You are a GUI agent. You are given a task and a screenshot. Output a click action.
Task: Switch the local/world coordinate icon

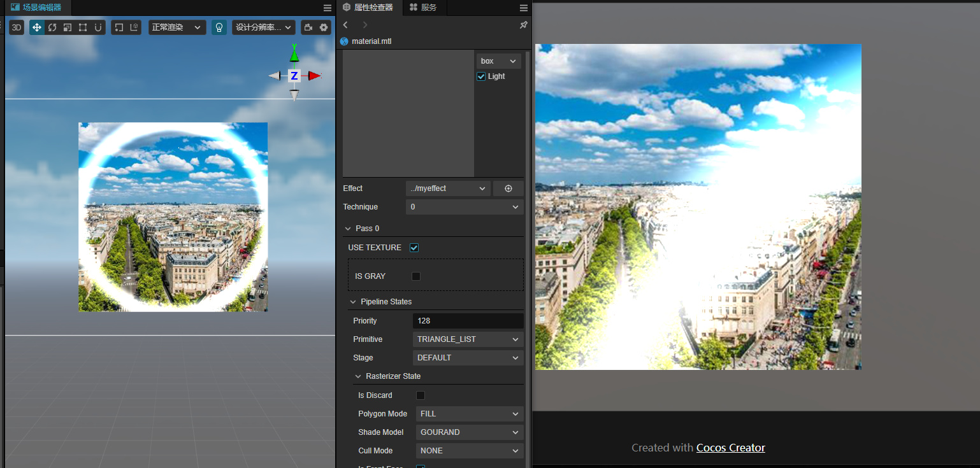coord(134,27)
